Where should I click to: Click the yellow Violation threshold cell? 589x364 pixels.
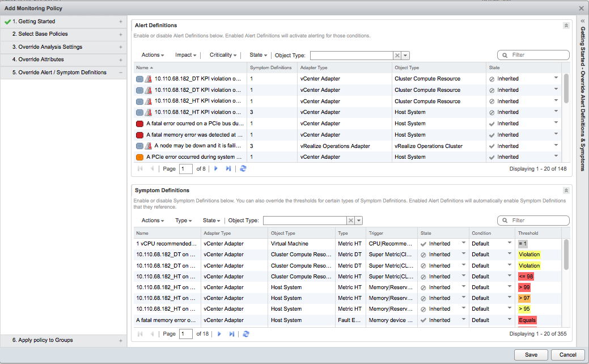(529, 255)
